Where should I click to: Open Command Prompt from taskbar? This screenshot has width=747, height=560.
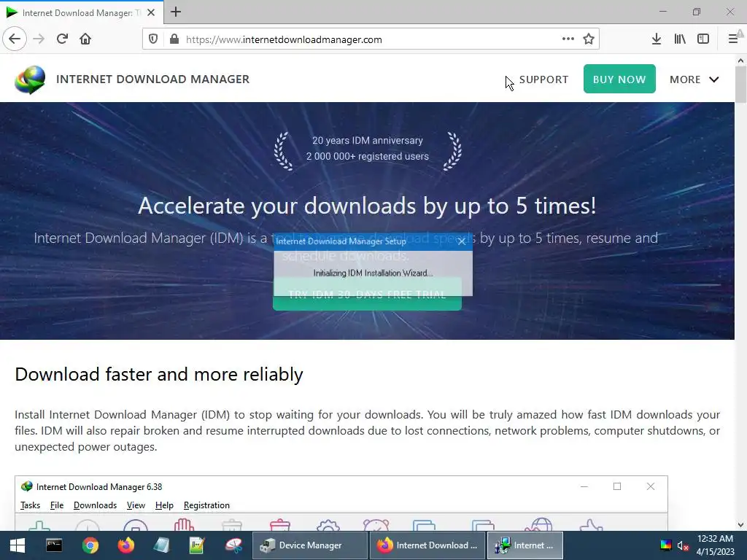tap(54, 545)
